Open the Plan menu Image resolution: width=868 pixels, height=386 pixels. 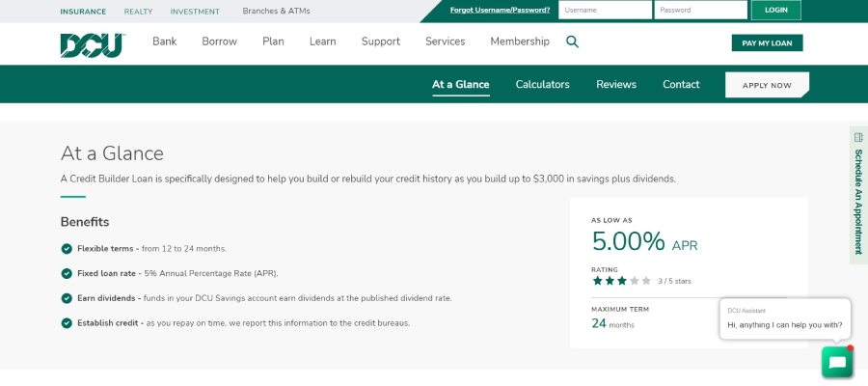click(273, 41)
